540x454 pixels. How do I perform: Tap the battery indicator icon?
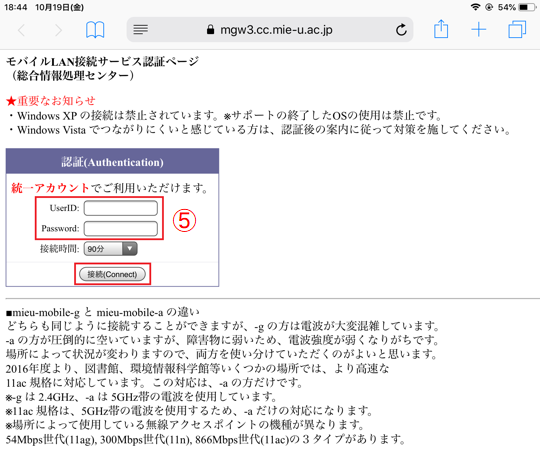coord(527,7)
